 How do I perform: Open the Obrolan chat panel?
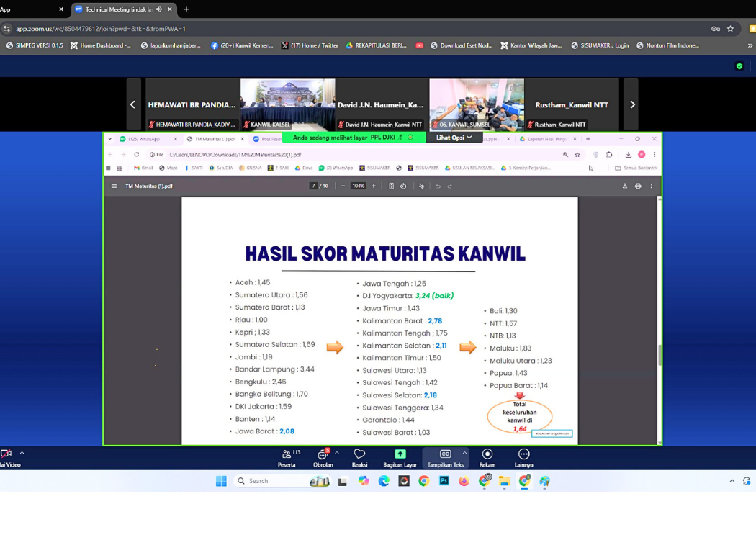click(323, 455)
